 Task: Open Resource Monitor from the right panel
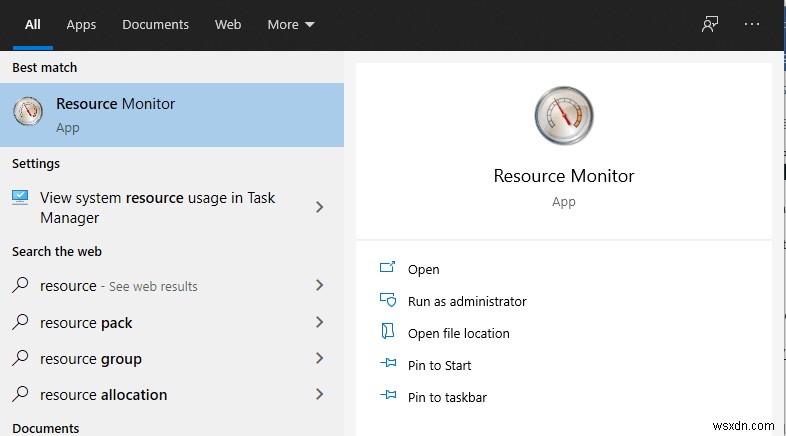pos(424,269)
